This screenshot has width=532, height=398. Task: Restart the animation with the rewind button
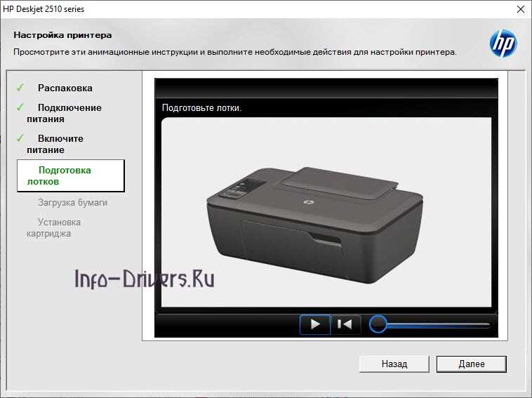pos(345,324)
